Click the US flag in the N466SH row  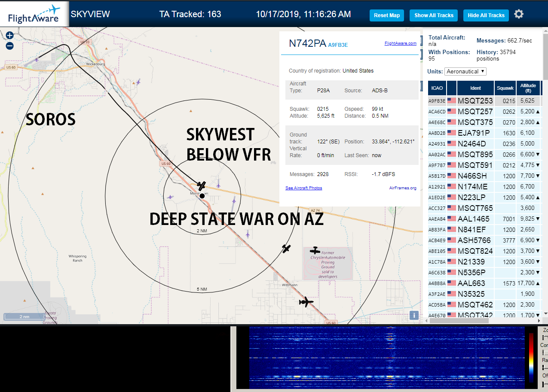(452, 176)
